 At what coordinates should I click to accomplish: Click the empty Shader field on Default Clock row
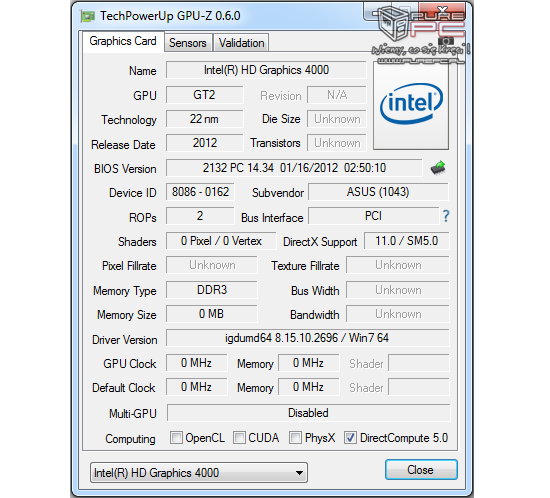click(x=419, y=387)
